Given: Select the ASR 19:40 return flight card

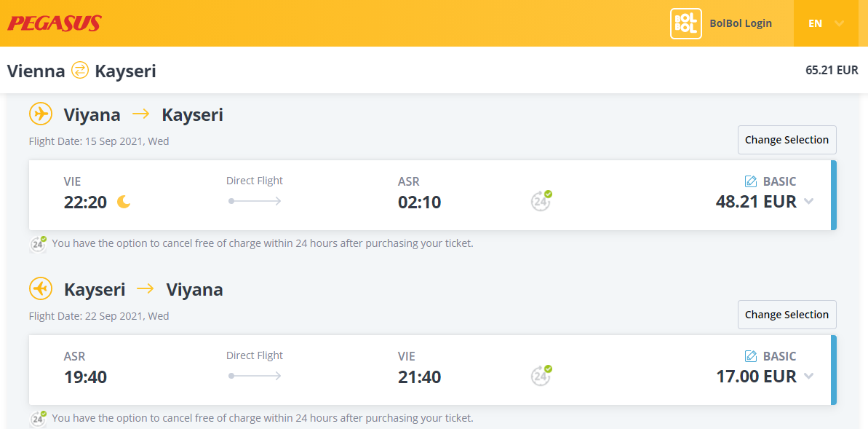Looking at the screenshot, I should point(432,370).
